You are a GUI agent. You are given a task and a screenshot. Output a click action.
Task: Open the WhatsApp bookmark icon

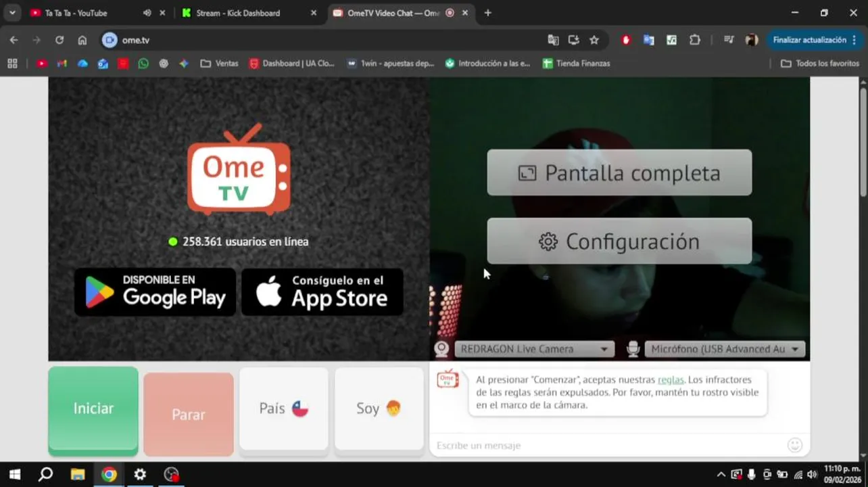click(x=143, y=64)
